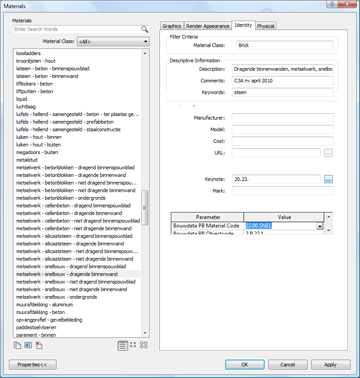Screen dimensions: 360x378
Task: Open the URL browse button
Action: point(328,153)
